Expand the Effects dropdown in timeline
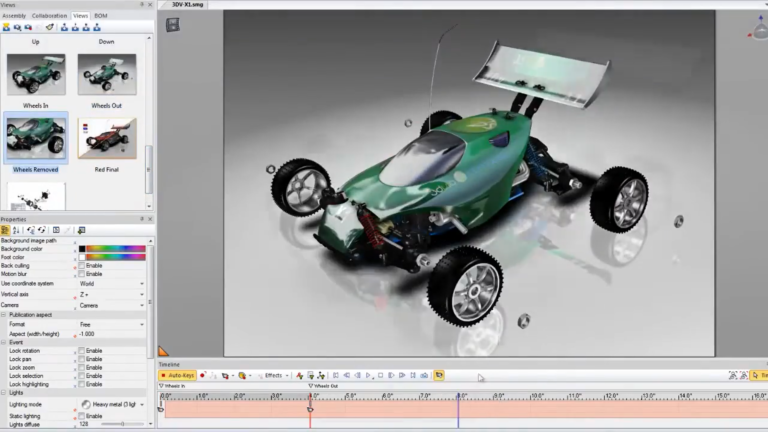The image size is (768, 432). [x=287, y=376]
